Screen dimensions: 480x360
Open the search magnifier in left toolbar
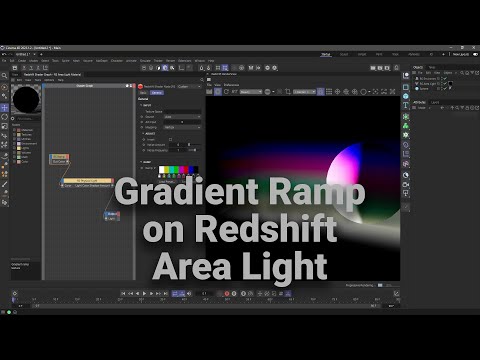tap(4, 76)
